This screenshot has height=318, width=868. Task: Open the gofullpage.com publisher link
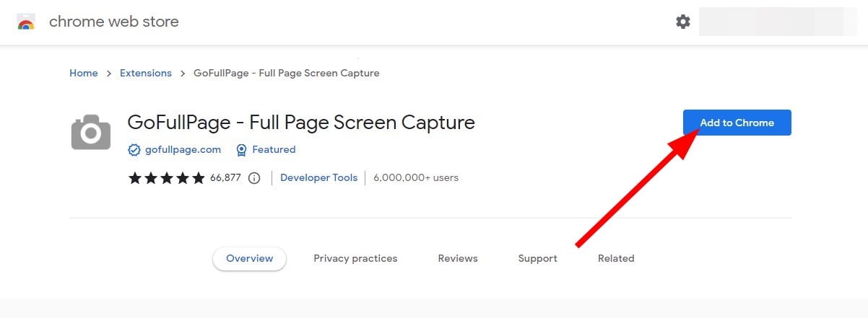182,150
